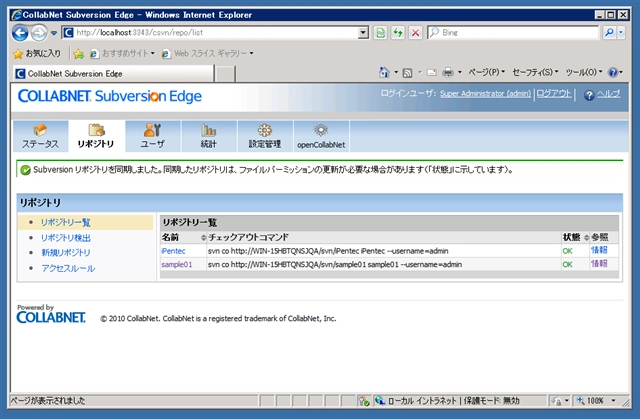640x419 pixels.
Task: Select リポジトリ一覧 in the sidebar
Action: pos(66,222)
